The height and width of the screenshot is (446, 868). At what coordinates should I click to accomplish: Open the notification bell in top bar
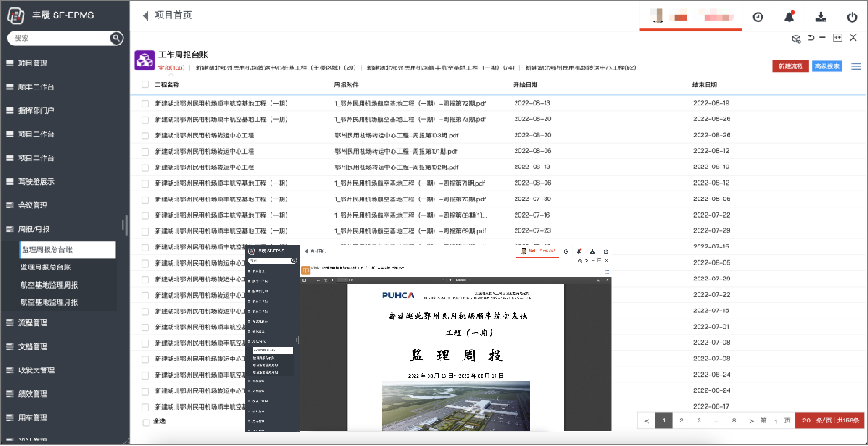point(790,17)
